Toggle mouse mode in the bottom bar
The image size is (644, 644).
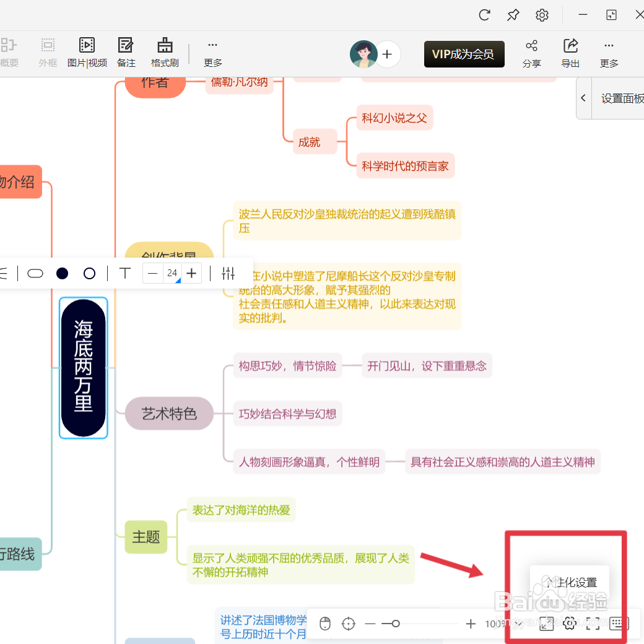[324, 624]
